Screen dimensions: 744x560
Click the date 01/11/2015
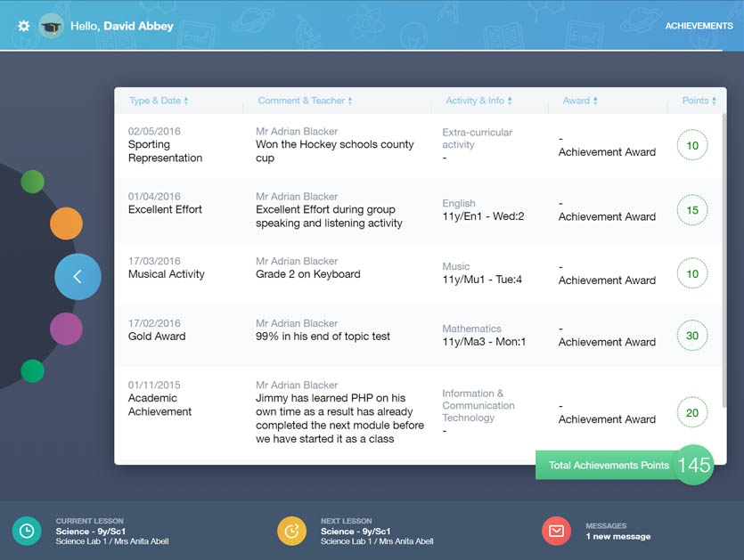coord(154,385)
